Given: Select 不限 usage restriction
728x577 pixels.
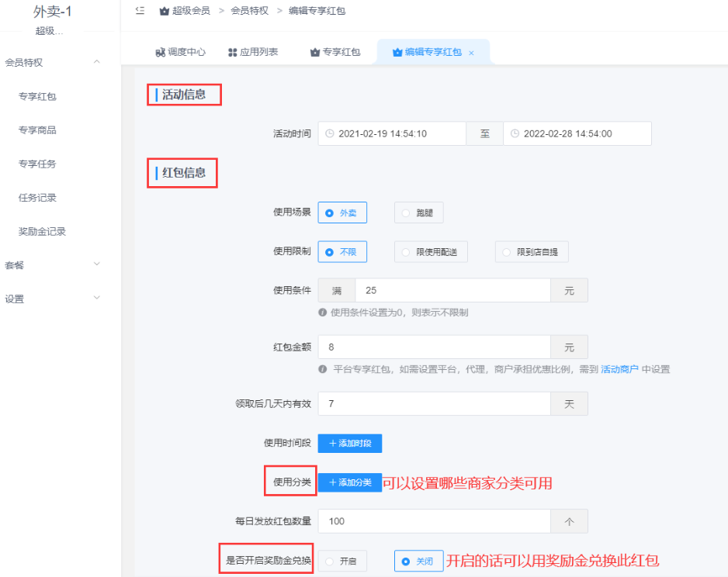Looking at the screenshot, I should (x=342, y=252).
